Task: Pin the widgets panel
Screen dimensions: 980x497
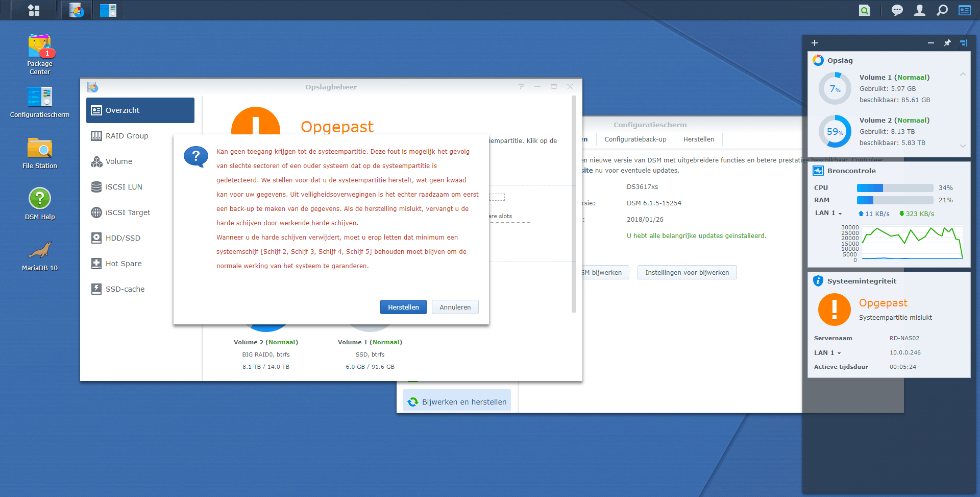Action: tap(947, 43)
